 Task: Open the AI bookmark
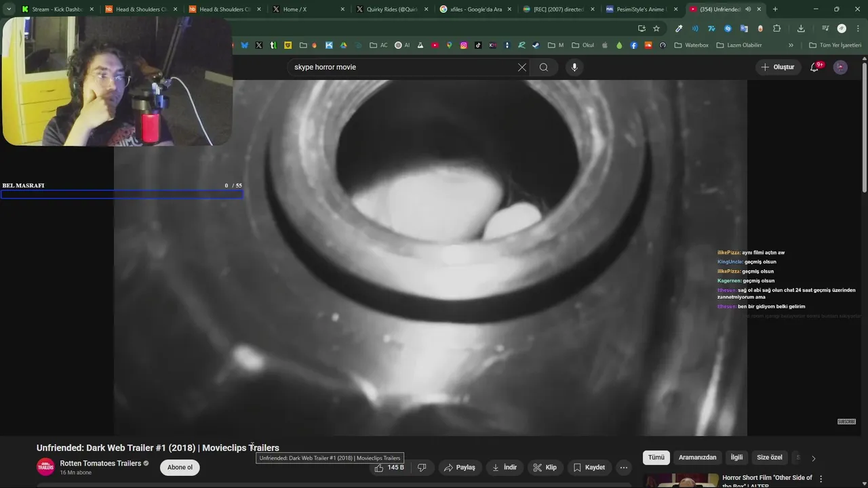click(402, 45)
